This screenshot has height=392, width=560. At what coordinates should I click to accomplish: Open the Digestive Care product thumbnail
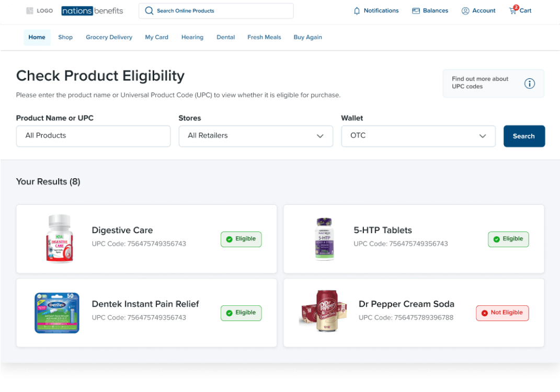[x=59, y=238]
